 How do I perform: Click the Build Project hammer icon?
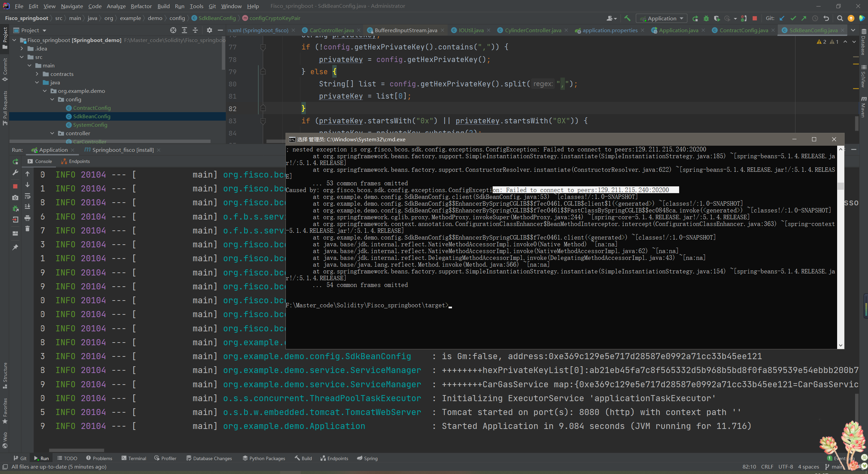click(x=627, y=18)
